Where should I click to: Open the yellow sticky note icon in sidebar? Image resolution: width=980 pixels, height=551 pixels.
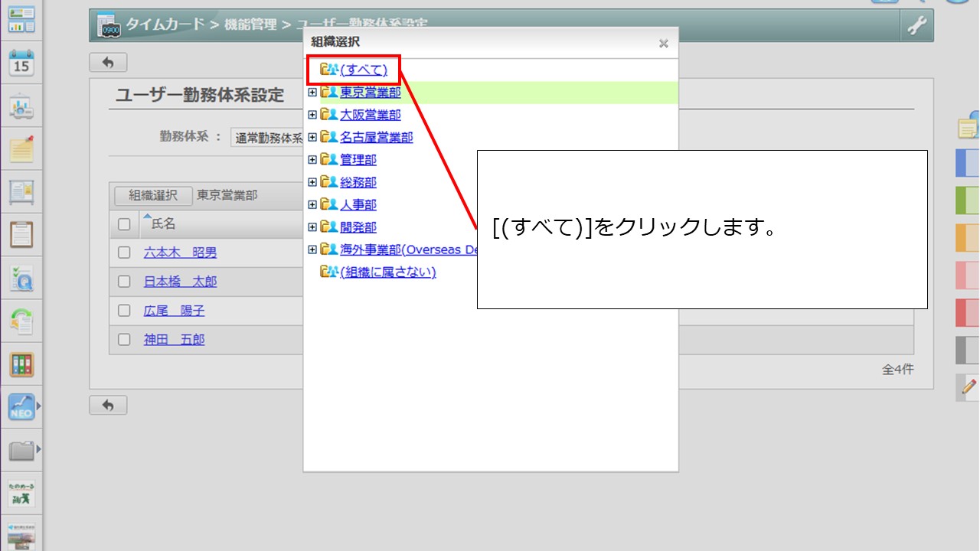(x=21, y=148)
